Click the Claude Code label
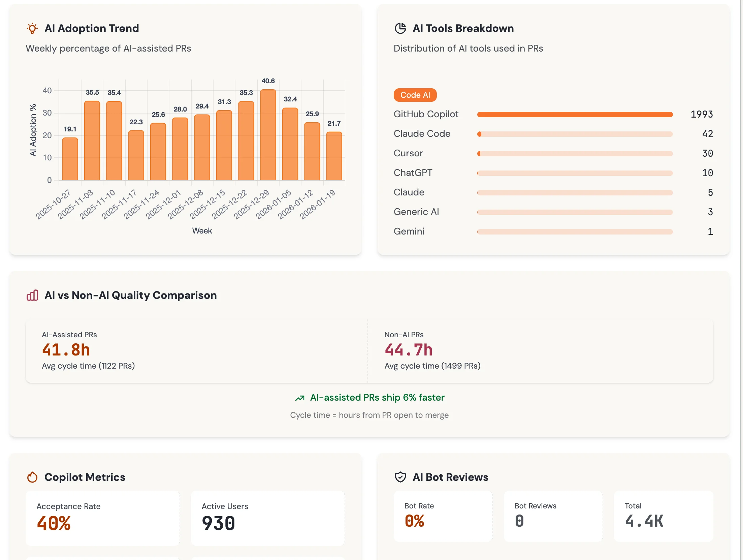 (x=422, y=134)
